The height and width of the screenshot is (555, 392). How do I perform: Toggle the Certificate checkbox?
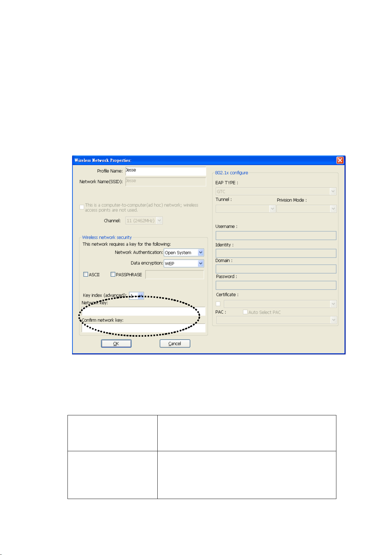click(218, 304)
